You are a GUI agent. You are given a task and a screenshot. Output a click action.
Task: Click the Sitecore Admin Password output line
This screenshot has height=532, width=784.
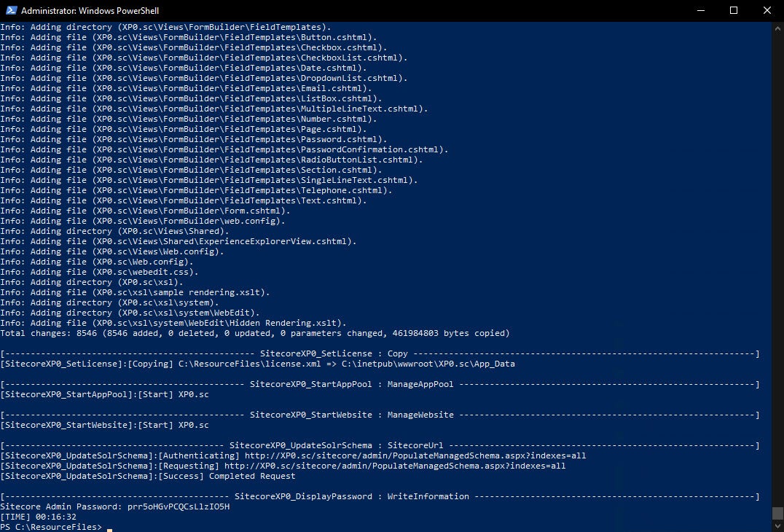click(x=115, y=506)
